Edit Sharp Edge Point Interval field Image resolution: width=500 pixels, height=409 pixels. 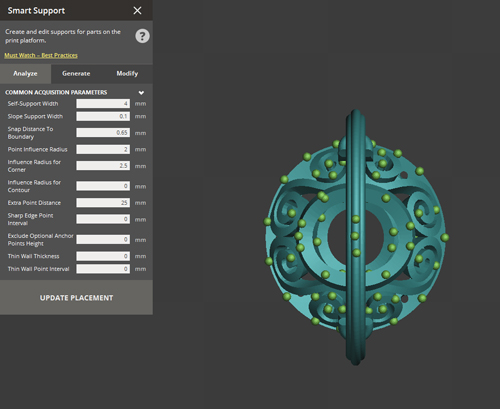[x=103, y=219]
